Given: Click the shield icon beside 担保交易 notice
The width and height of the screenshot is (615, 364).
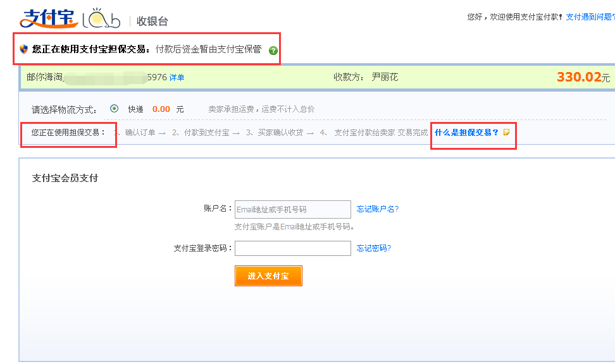Looking at the screenshot, I should click(x=23, y=49).
